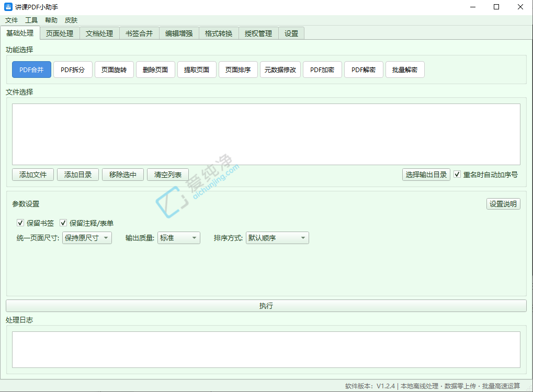Open the 输出质量 dropdown
The image size is (533, 392).
pyautogui.click(x=179, y=238)
